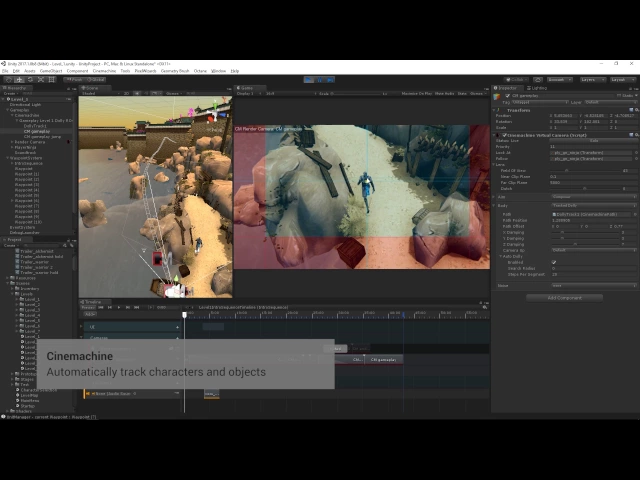Open the Tag dropdown in Inspector
Viewport: 640px width, 480px height.
click(540, 102)
